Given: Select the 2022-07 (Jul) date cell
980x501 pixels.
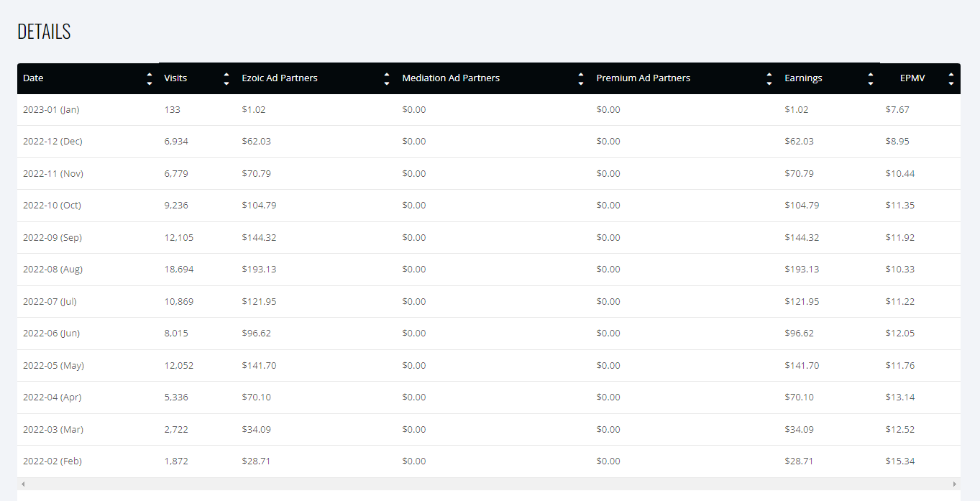Looking at the screenshot, I should click(50, 302).
